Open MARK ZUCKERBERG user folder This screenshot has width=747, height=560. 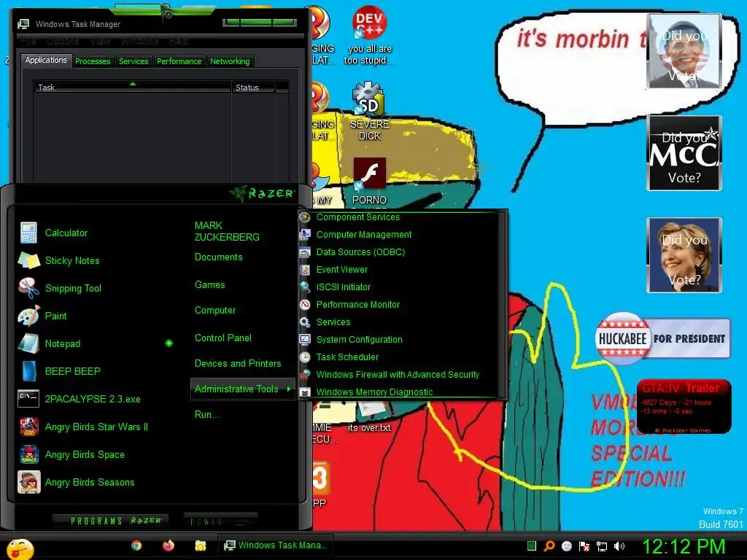coord(227,231)
